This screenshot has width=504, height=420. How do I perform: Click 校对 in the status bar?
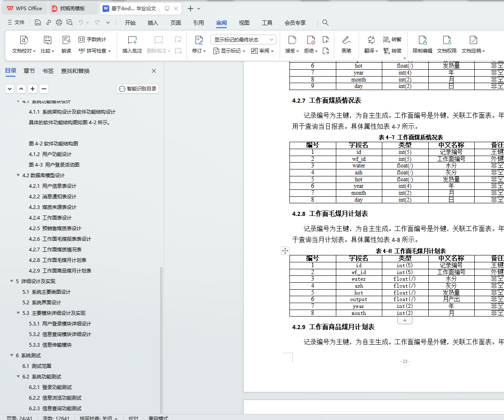click(x=134, y=418)
